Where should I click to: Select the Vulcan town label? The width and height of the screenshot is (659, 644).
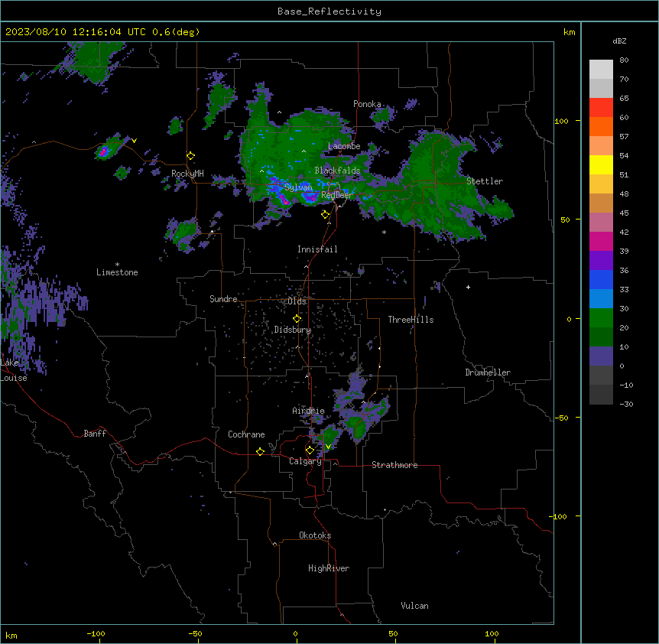415,606
